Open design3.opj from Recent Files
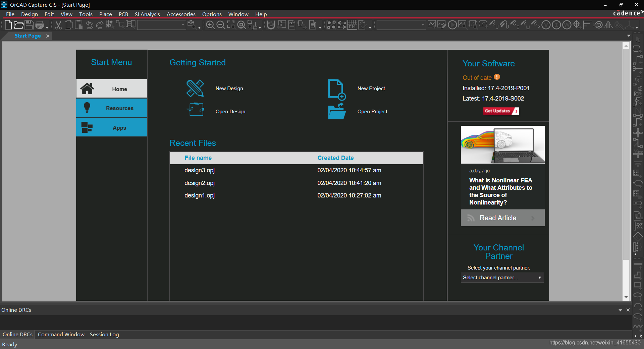The width and height of the screenshot is (644, 349). click(200, 170)
